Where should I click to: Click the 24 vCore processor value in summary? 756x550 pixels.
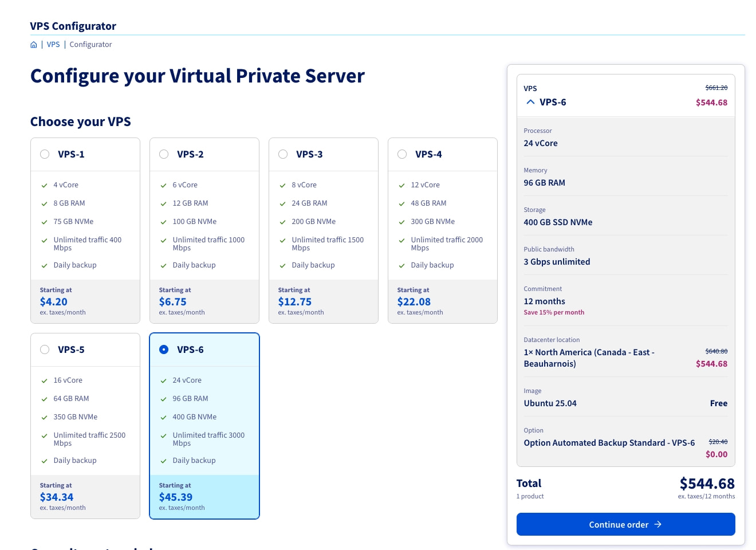[541, 143]
